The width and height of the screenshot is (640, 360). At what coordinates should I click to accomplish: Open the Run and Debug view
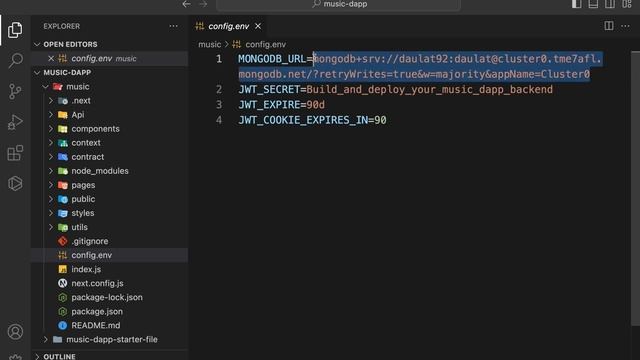tap(15, 122)
